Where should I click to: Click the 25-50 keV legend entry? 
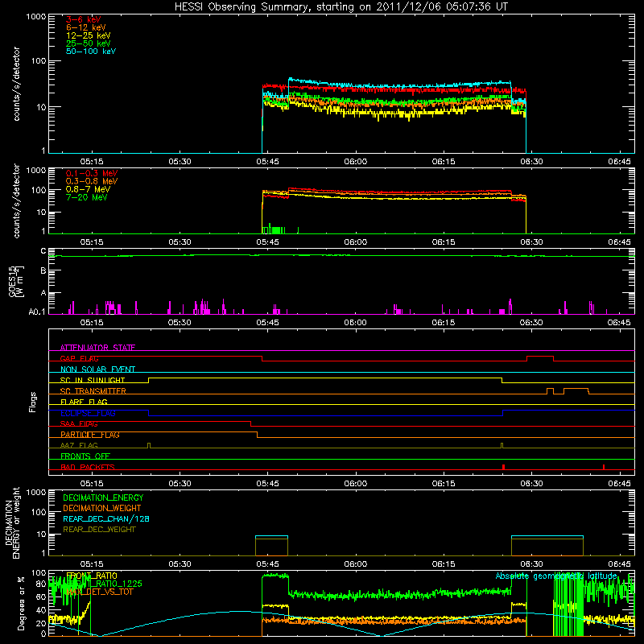click(89, 43)
